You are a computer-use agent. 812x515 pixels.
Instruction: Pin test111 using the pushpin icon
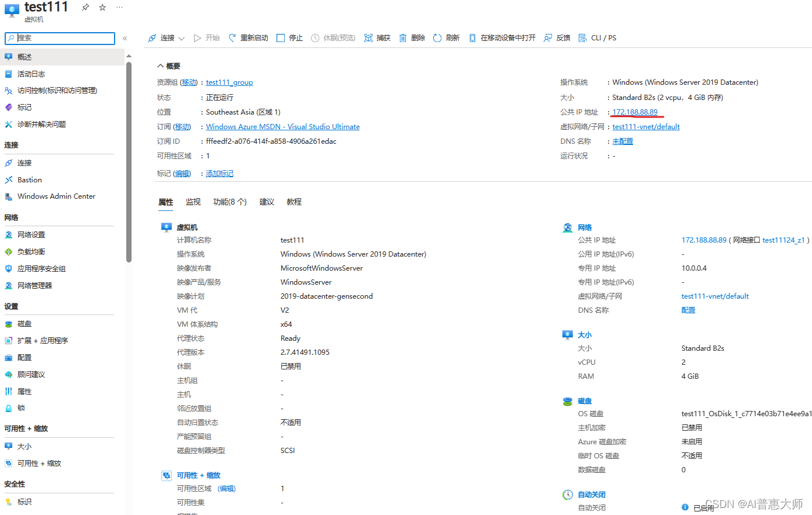[x=85, y=7]
